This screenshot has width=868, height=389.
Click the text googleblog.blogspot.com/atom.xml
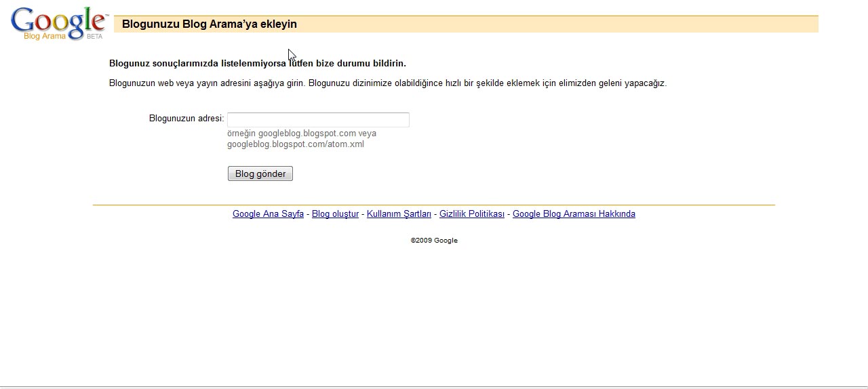coord(296,144)
